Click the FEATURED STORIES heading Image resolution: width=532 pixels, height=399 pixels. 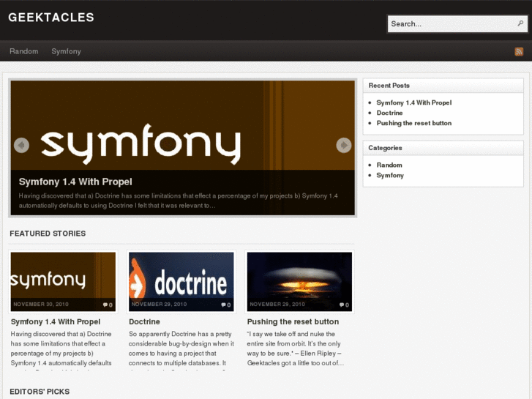[x=48, y=234]
